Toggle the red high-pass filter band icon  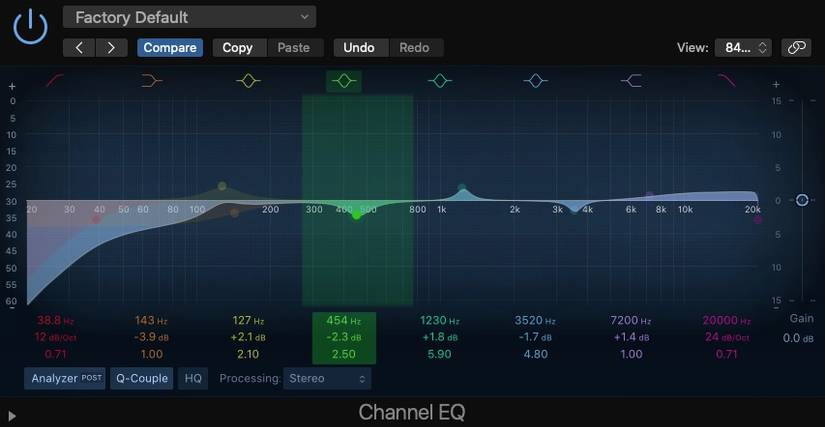click(55, 81)
